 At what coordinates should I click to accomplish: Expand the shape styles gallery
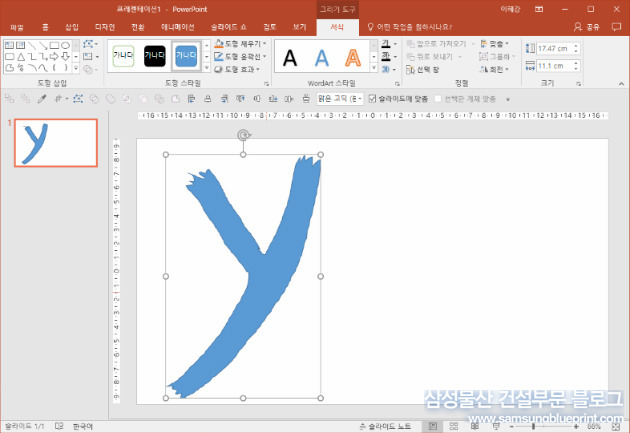[207, 68]
